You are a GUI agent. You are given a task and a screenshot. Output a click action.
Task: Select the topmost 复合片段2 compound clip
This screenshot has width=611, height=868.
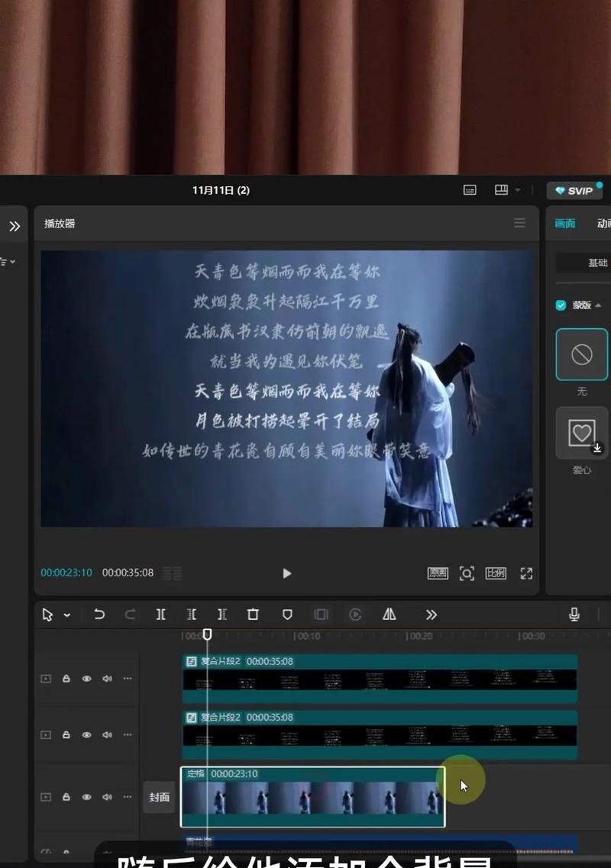pyautogui.click(x=380, y=679)
